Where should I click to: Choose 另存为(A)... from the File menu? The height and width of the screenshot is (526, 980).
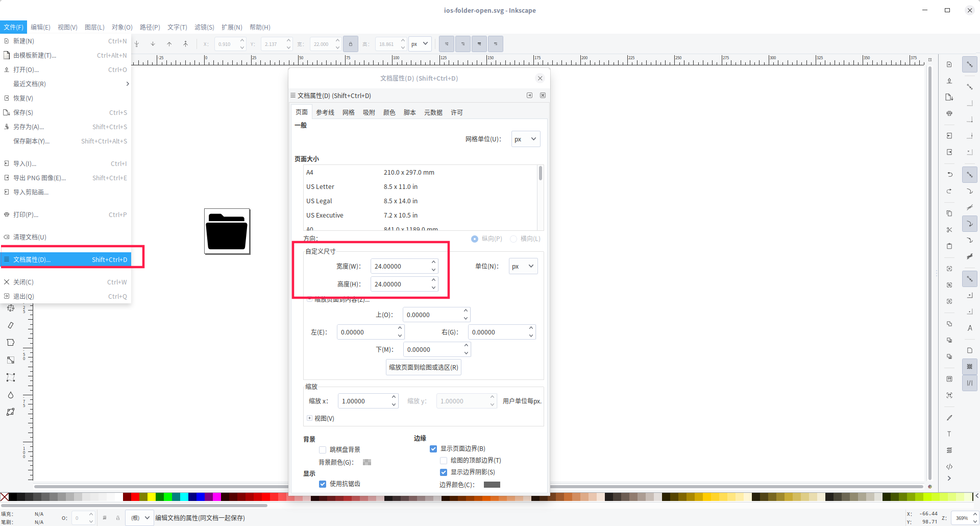65,127
